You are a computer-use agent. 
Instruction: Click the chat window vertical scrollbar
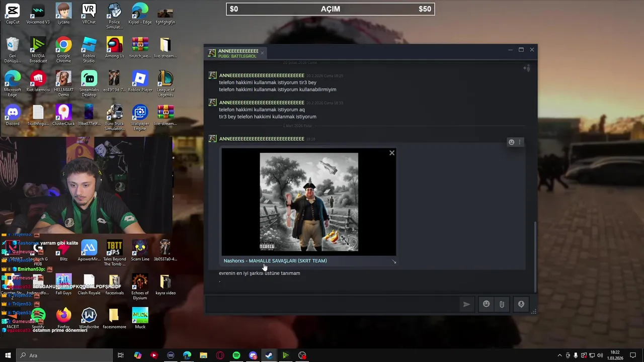click(535, 256)
